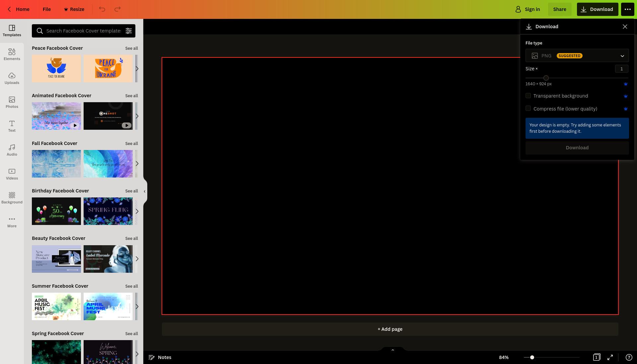Image resolution: width=637 pixels, height=364 pixels.
Task: Open the Videos panel
Action: [12, 174]
